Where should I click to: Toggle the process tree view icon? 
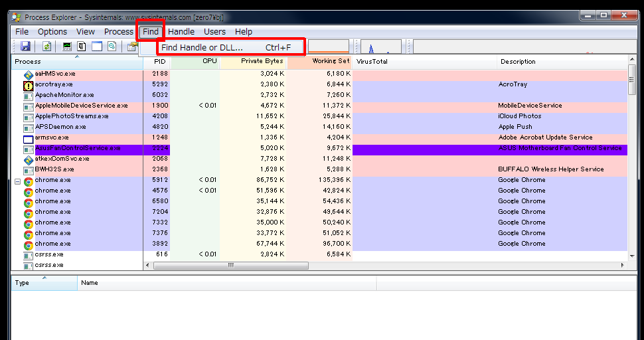click(x=82, y=46)
